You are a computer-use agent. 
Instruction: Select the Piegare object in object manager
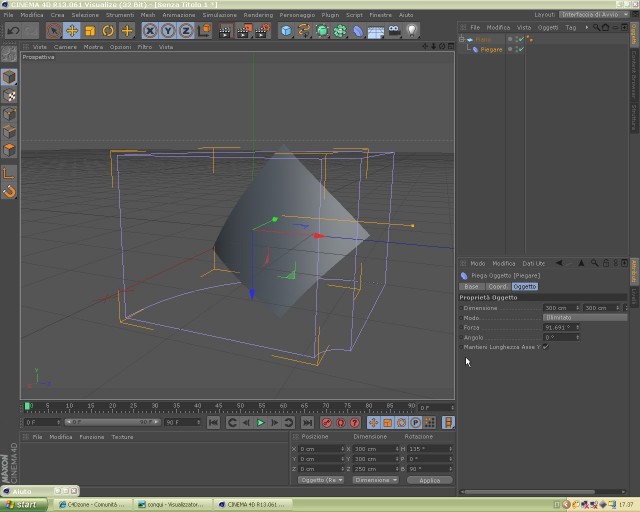pyautogui.click(x=491, y=49)
